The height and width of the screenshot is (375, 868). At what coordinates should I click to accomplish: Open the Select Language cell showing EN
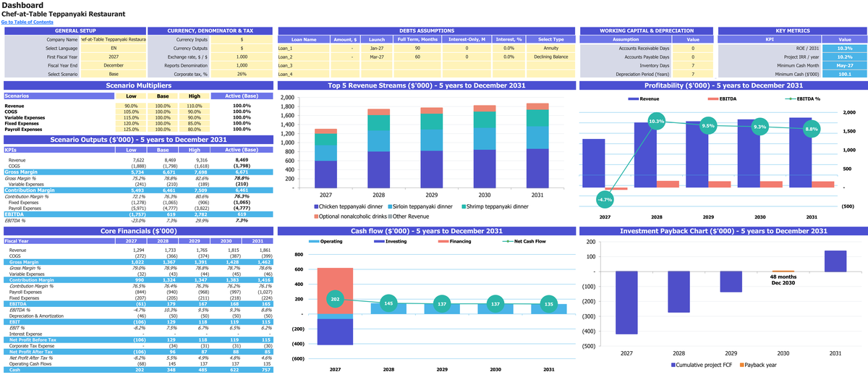coord(114,48)
